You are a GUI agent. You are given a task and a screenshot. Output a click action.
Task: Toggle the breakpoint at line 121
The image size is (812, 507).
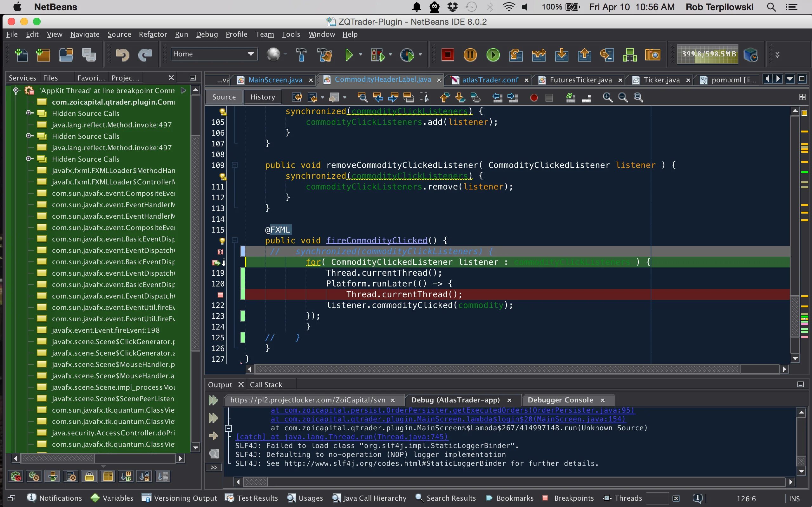tap(220, 294)
